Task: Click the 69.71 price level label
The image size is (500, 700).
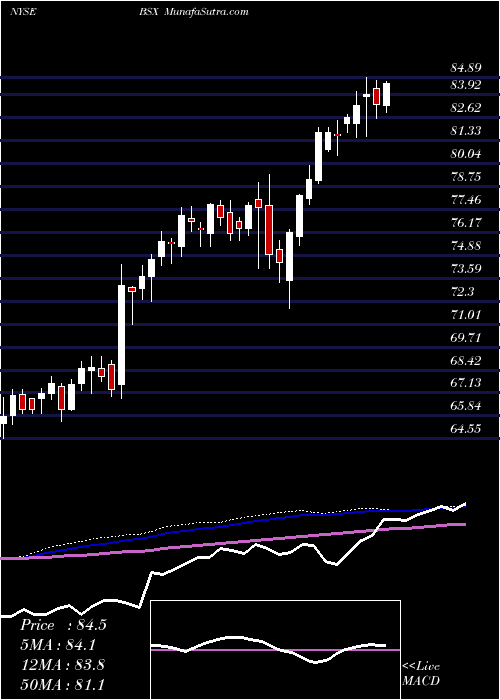Action: (466, 338)
